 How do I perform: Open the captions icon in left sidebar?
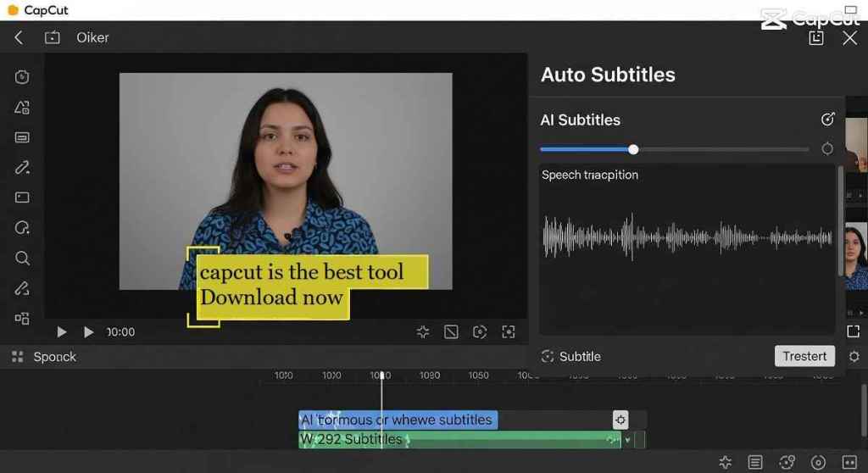point(22,137)
